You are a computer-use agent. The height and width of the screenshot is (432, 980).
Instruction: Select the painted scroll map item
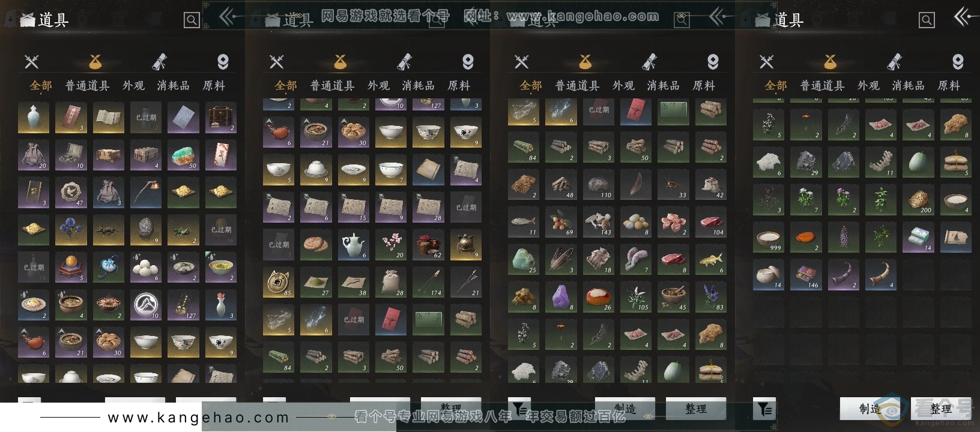pyautogui.click(x=955, y=237)
